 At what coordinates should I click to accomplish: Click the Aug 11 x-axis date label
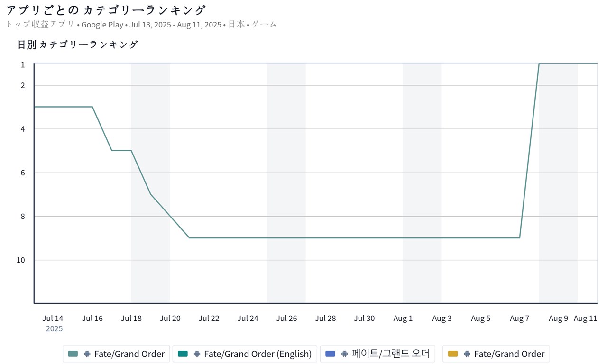[x=585, y=318]
